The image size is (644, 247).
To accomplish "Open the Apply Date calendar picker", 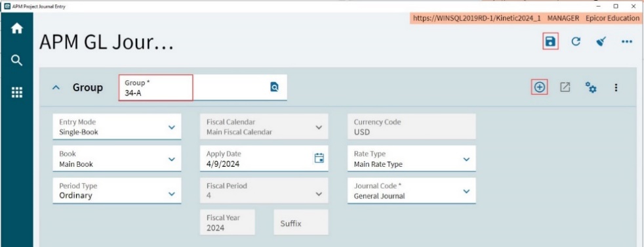I will tap(319, 158).
